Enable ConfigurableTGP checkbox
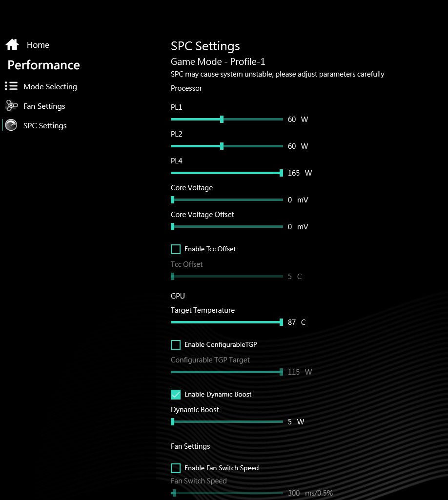This screenshot has width=448, height=500. (x=176, y=345)
